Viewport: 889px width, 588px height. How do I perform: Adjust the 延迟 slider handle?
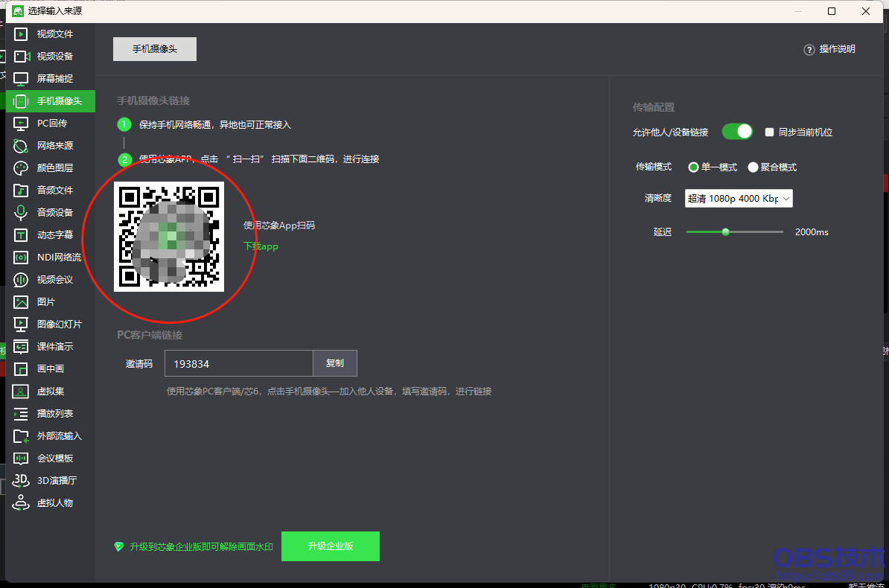(x=725, y=232)
